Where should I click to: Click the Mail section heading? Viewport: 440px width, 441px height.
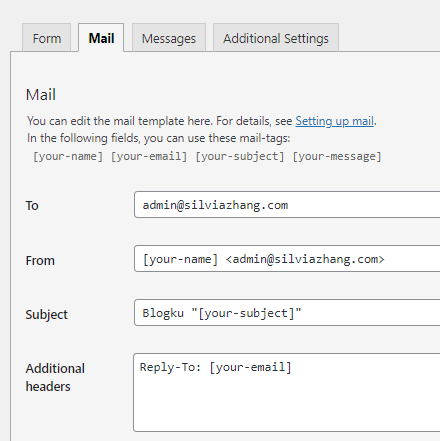pos(41,95)
